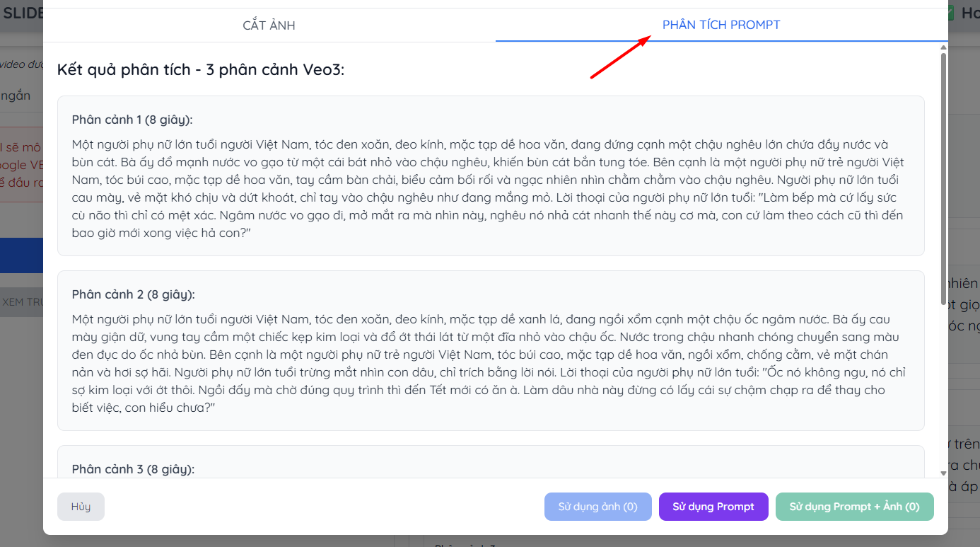Switch to the CẮT ẢNH tab
Screen dimensions: 980x547
pos(269,25)
